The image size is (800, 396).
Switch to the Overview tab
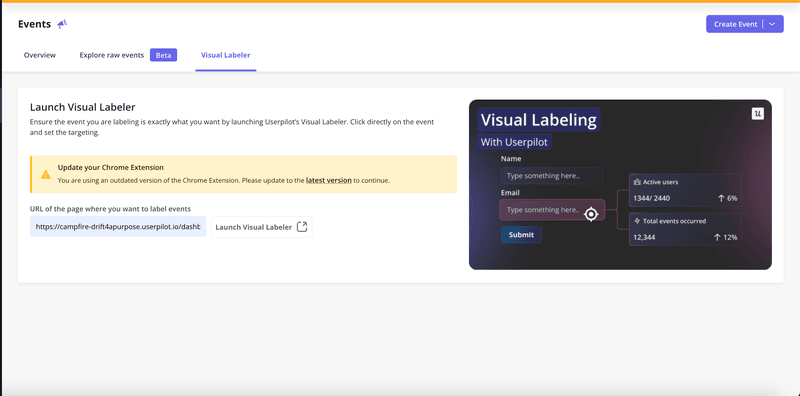pyautogui.click(x=40, y=55)
